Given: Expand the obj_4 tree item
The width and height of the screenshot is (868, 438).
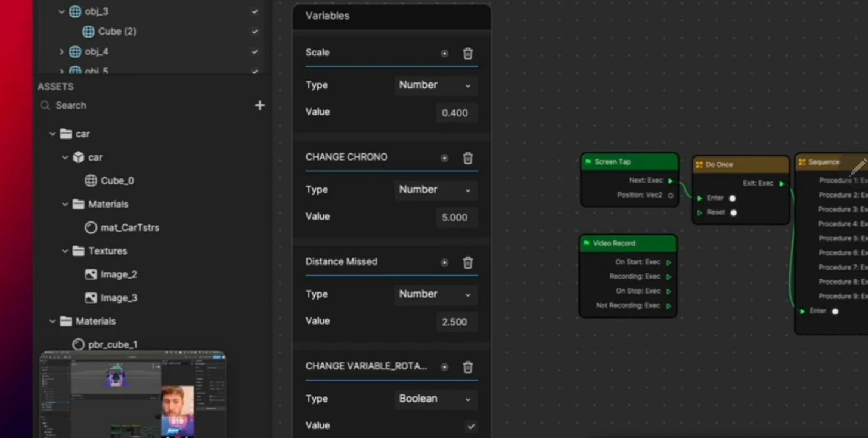Looking at the screenshot, I should tap(61, 52).
